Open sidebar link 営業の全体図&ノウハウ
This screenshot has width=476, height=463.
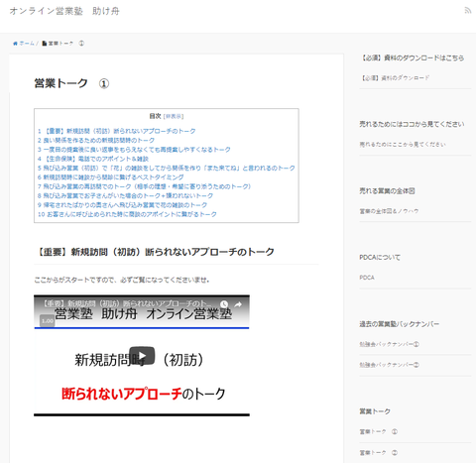tap(389, 211)
